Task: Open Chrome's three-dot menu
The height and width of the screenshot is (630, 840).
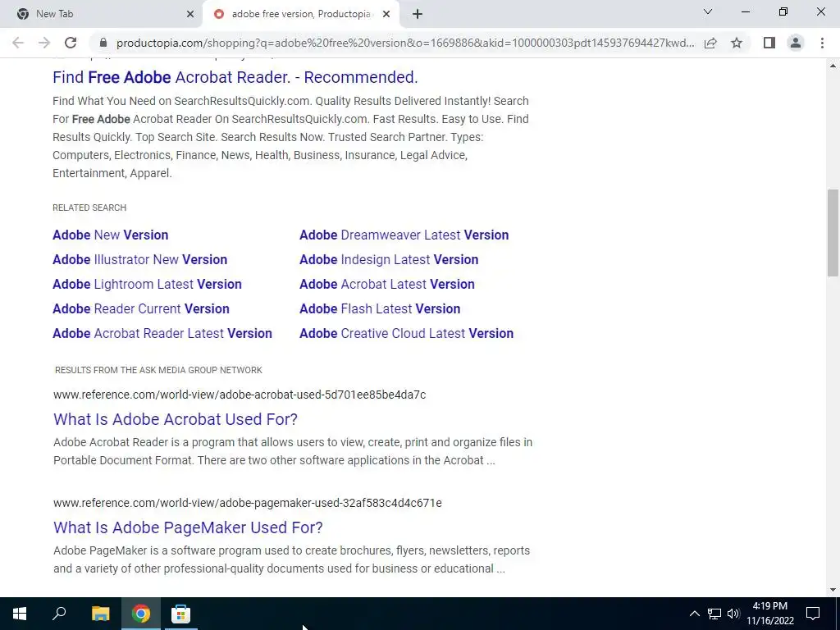Action: (822, 43)
